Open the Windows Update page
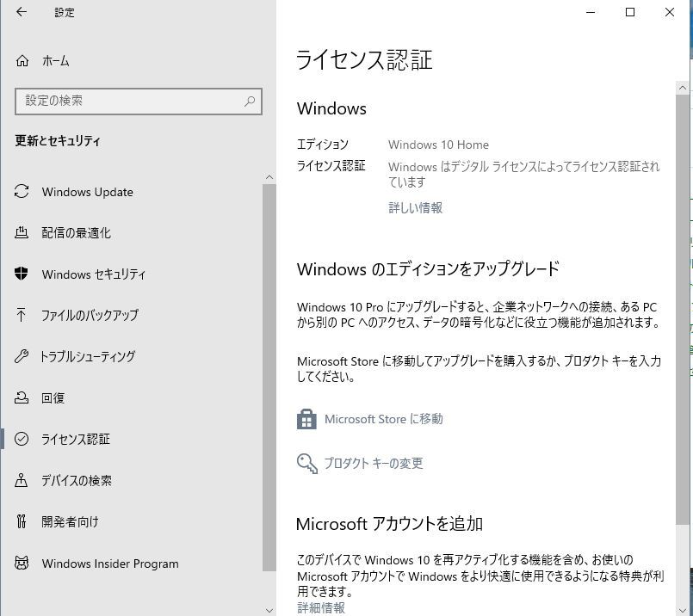Image resolution: width=693 pixels, height=616 pixels. (x=88, y=192)
